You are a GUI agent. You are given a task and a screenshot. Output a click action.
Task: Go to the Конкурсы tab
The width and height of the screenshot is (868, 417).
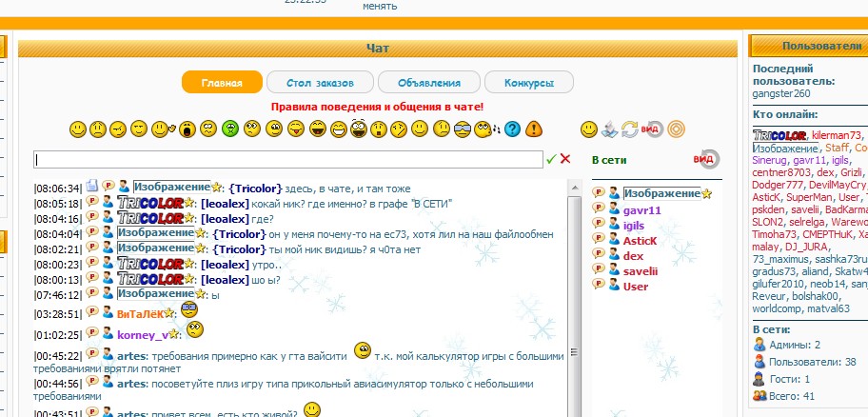(x=529, y=83)
